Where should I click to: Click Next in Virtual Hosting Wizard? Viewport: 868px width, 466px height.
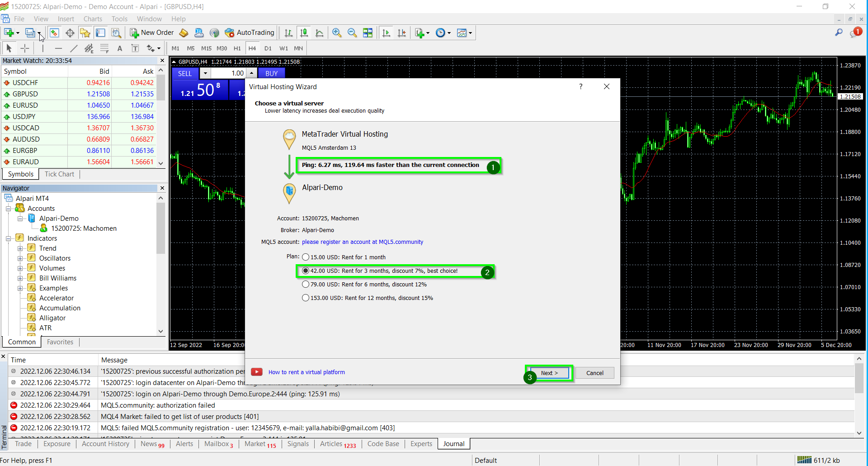tap(549, 373)
